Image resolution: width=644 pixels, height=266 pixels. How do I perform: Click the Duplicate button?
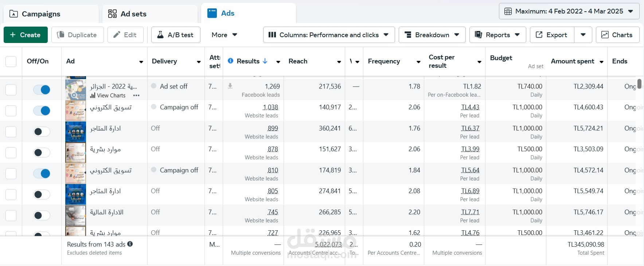point(77,35)
